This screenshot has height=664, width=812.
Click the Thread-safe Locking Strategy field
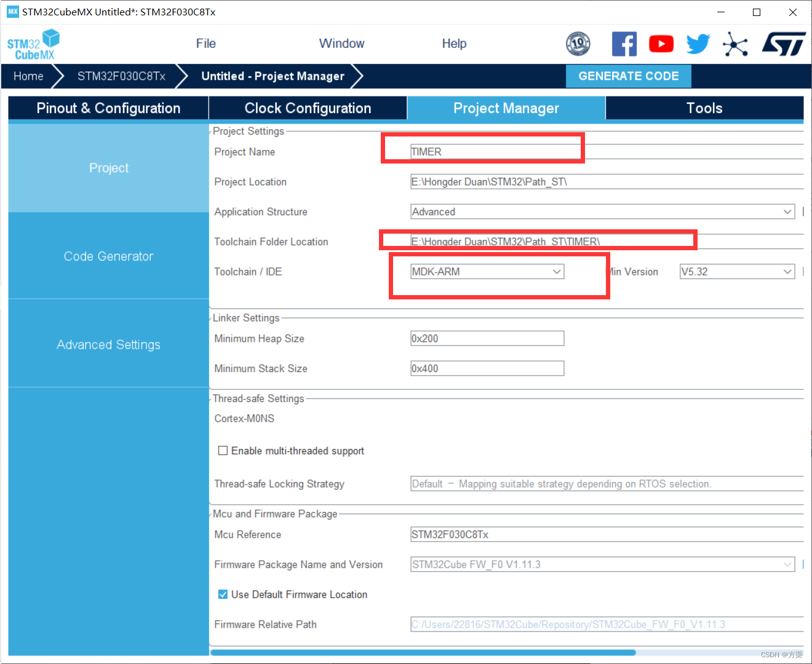(x=607, y=484)
